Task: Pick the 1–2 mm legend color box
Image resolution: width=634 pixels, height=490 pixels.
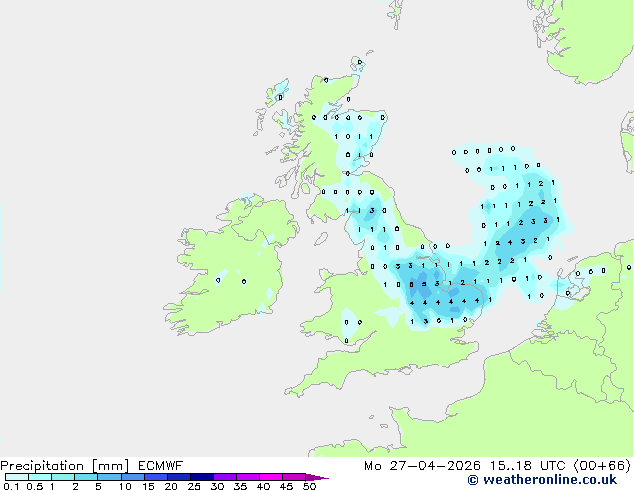Action: tap(63, 477)
